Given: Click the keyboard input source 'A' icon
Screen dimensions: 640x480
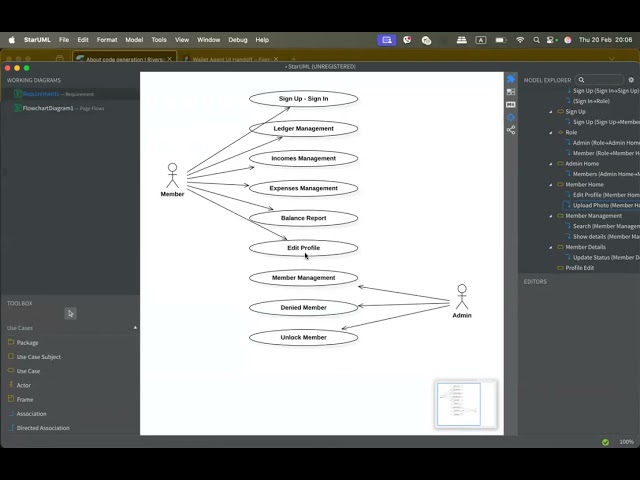Looking at the screenshot, I should [x=481, y=40].
